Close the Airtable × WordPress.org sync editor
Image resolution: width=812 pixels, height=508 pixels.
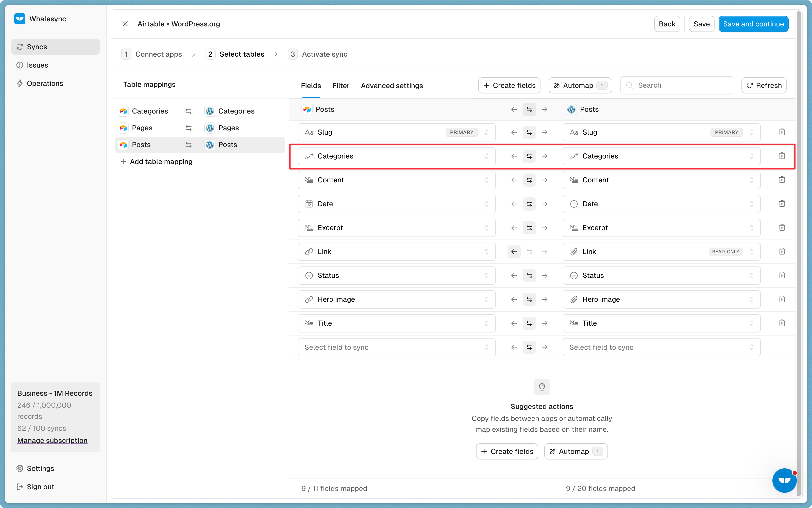(x=125, y=24)
